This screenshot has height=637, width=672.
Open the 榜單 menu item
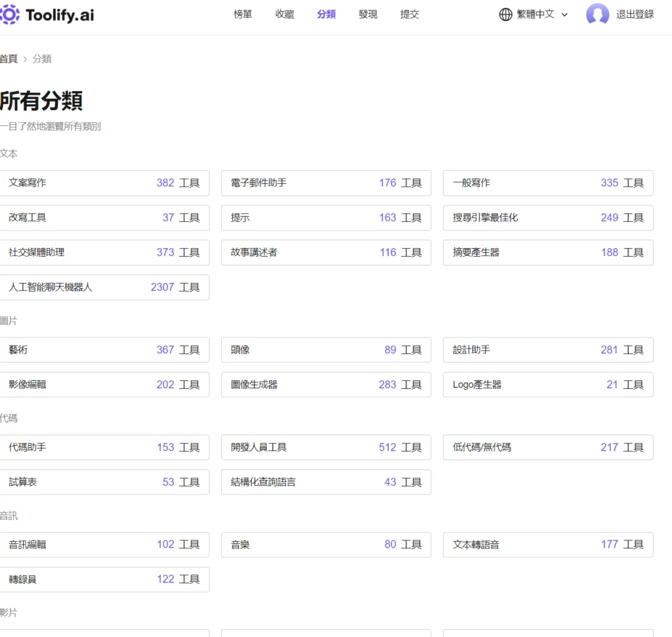pyautogui.click(x=243, y=14)
